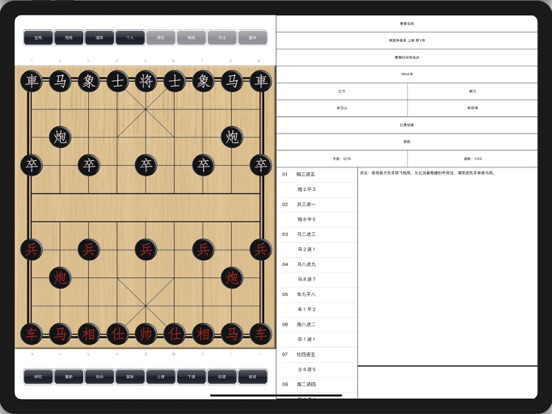Click the 复制 button in bottom toolbar

(x=130, y=376)
